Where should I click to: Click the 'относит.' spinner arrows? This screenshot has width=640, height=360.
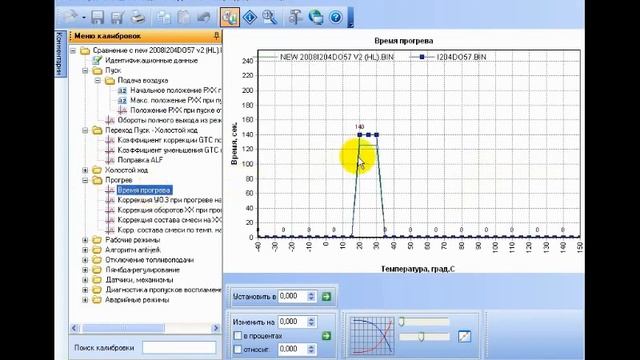coord(311,349)
